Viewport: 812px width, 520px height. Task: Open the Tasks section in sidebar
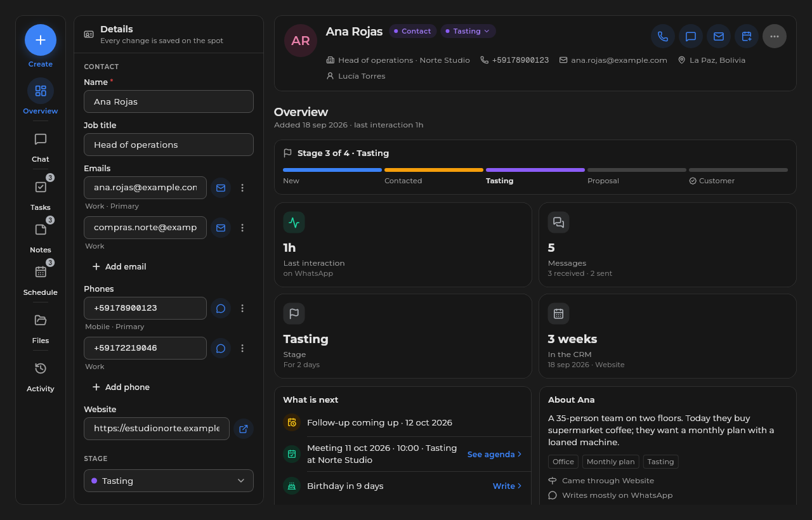point(41,193)
